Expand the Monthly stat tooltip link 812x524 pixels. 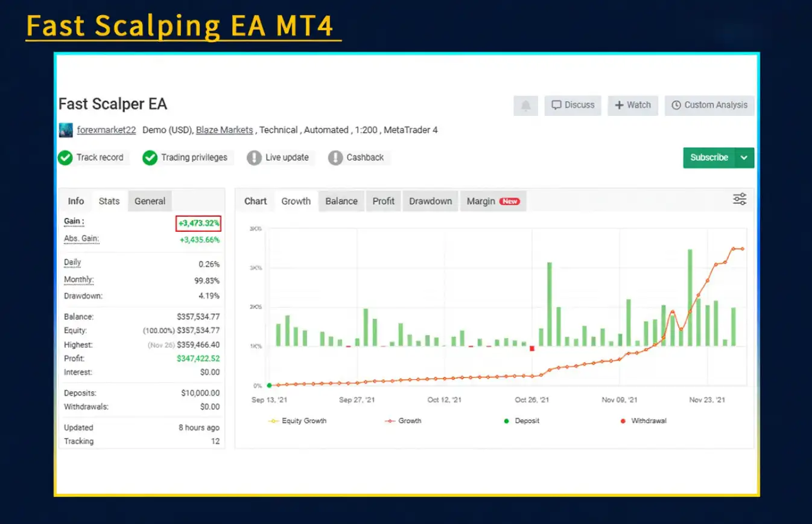pos(78,279)
